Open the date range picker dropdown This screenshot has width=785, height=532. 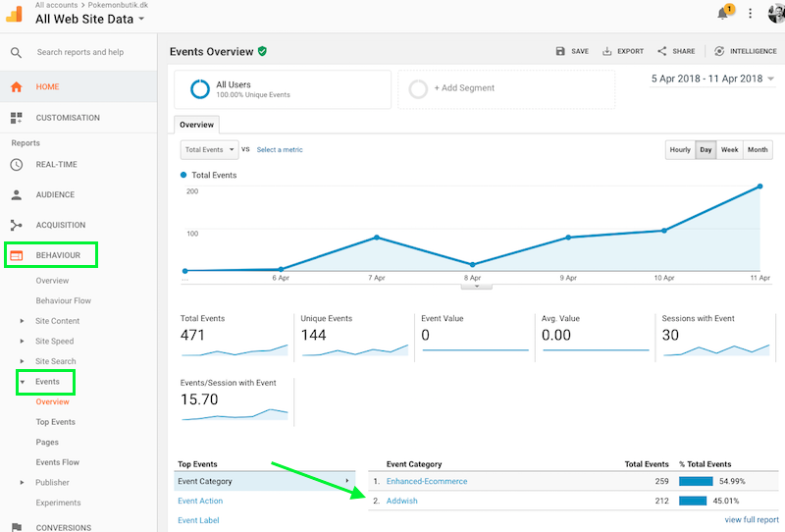710,79
